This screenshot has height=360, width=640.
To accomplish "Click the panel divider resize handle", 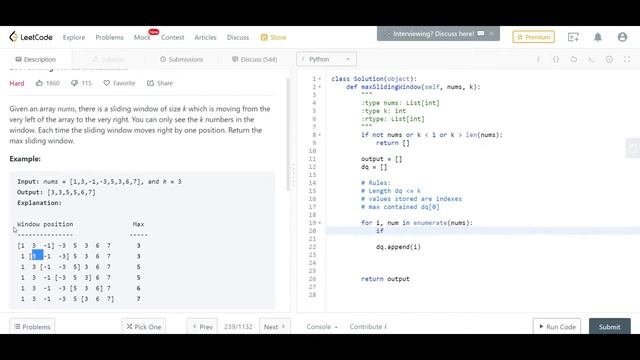I will click(x=293, y=176).
